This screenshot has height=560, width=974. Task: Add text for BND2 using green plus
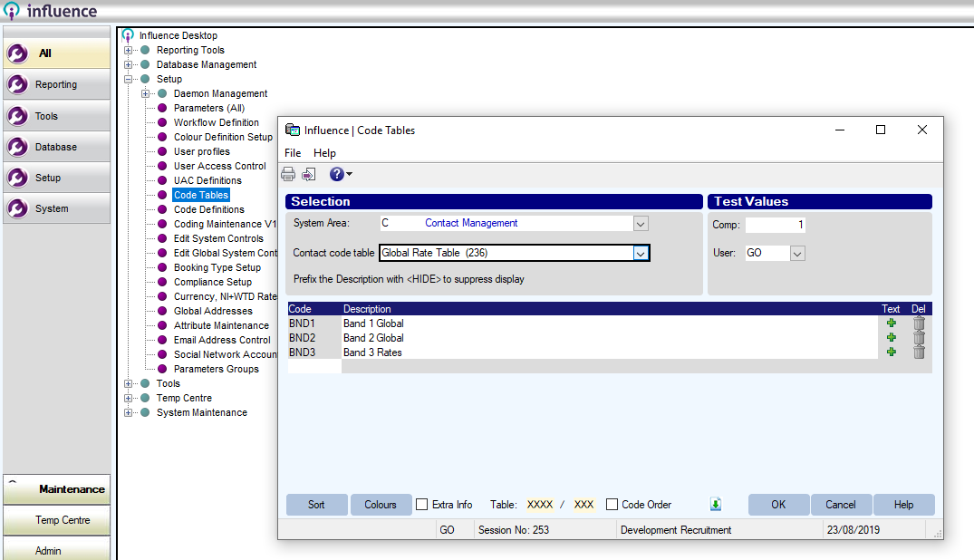pyautogui.click(x=892, y=337)
